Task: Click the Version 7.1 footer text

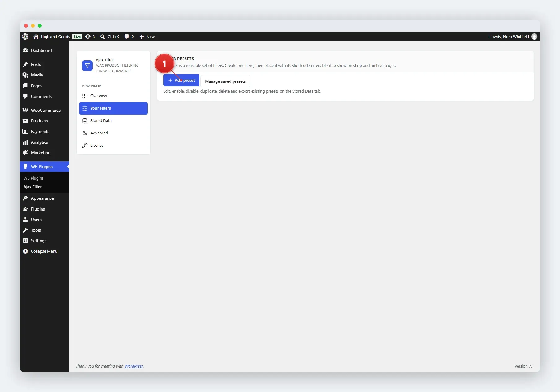Action: coord(524,366)
